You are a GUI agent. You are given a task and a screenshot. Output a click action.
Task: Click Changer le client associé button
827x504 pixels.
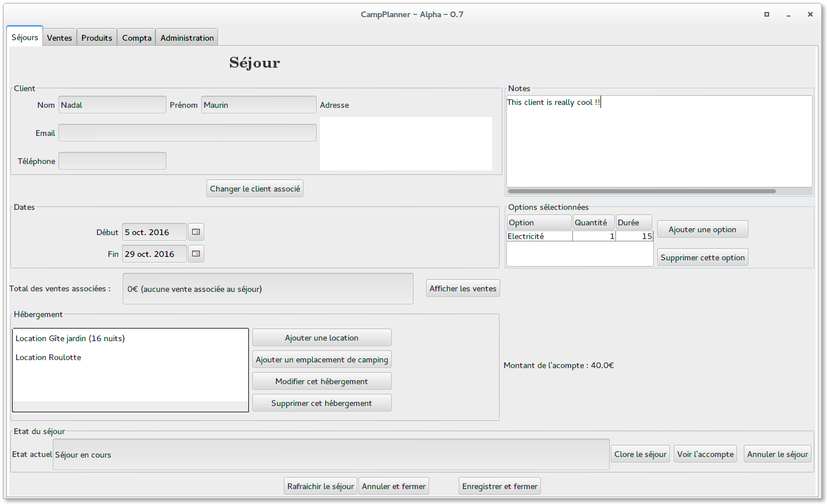pos(255,189)
